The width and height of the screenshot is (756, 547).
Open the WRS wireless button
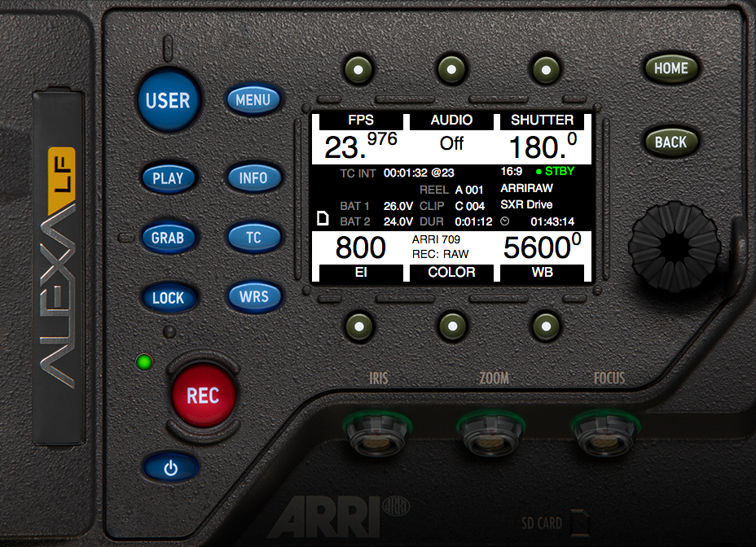(x=253, y=296)
